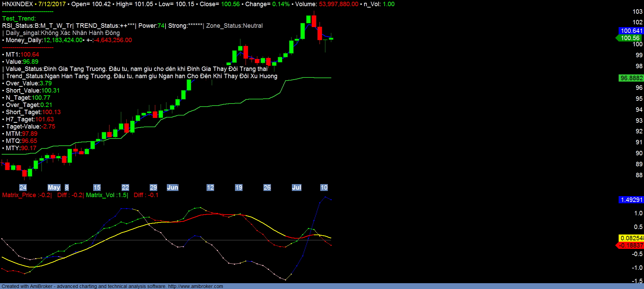Click the blue 100.641 price tag

[631, 31]
